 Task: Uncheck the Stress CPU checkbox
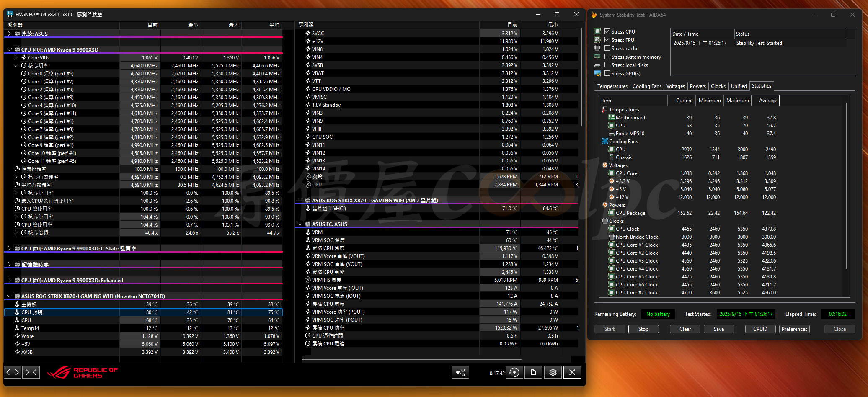pos(607,31)
